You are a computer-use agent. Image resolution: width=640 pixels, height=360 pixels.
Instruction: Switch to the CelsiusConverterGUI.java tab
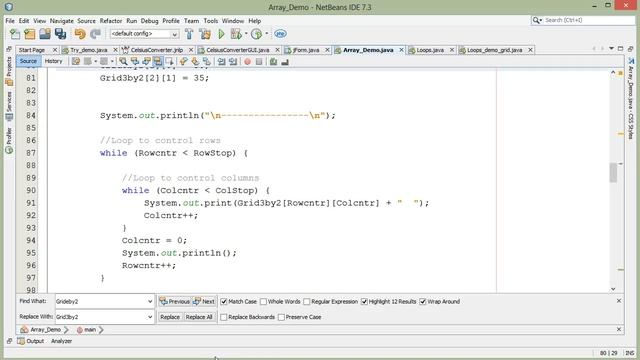[x=238, y=50]
